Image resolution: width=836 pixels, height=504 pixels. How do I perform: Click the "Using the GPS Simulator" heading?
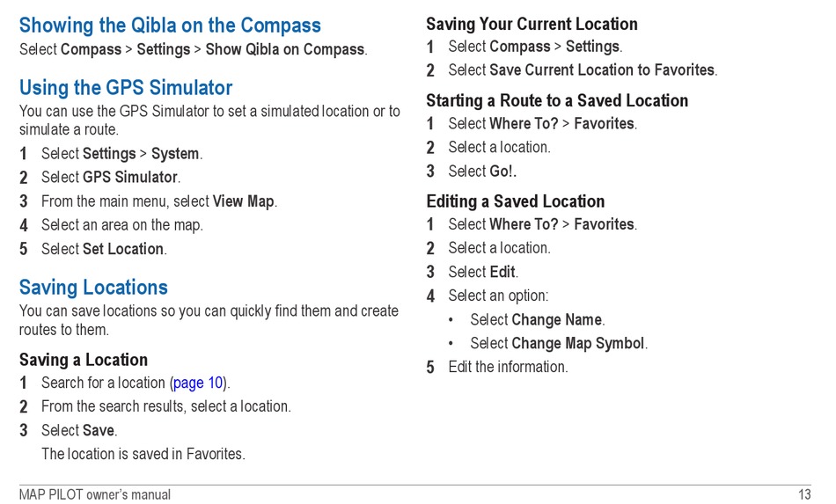(126, 88)
